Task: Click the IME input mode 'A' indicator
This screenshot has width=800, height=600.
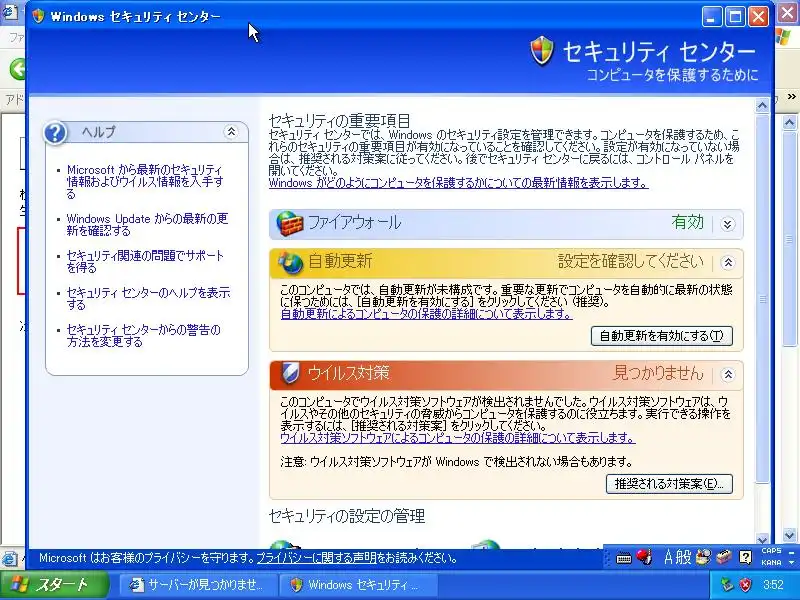Action: [669, 557]
